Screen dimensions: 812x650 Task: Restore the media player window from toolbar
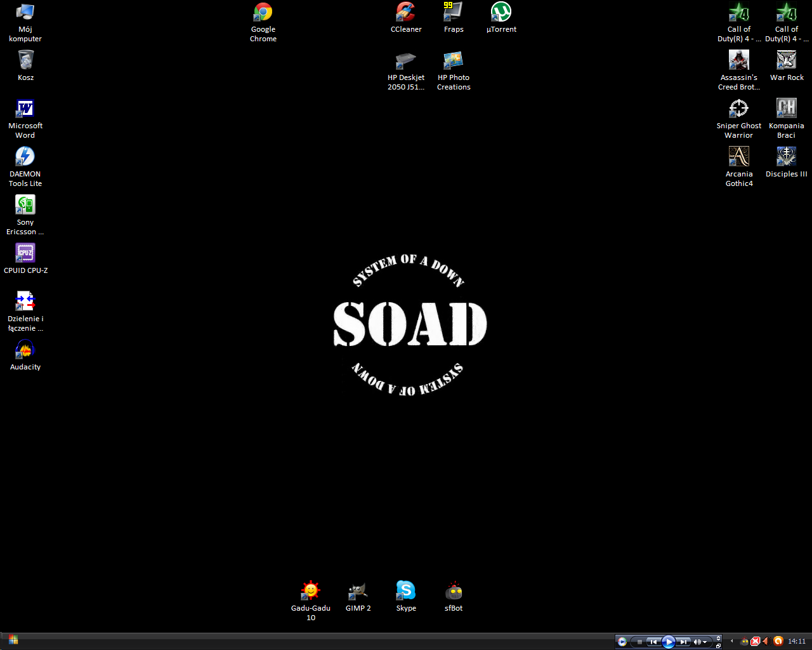pos(718,646)
